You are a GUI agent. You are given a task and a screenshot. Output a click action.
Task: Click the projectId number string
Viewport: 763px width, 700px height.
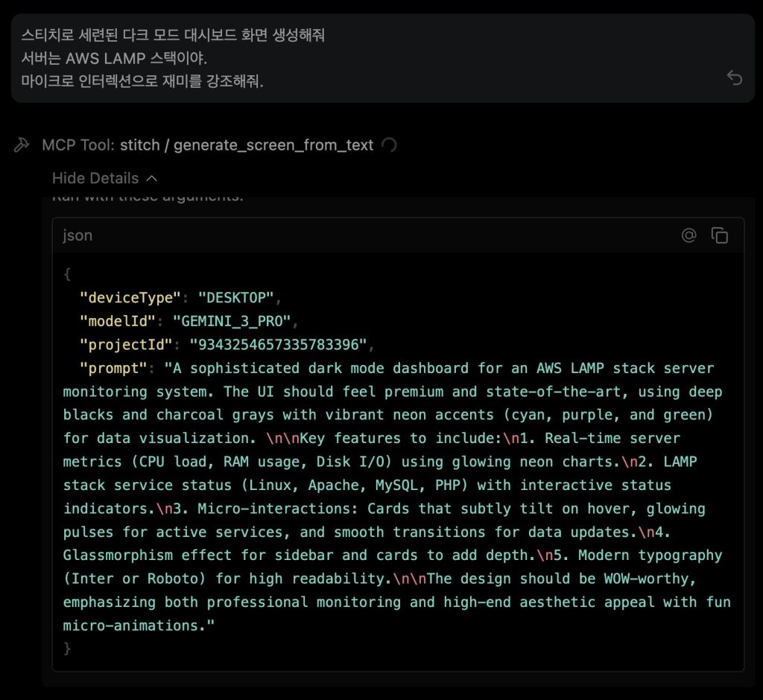click(279, 345)
